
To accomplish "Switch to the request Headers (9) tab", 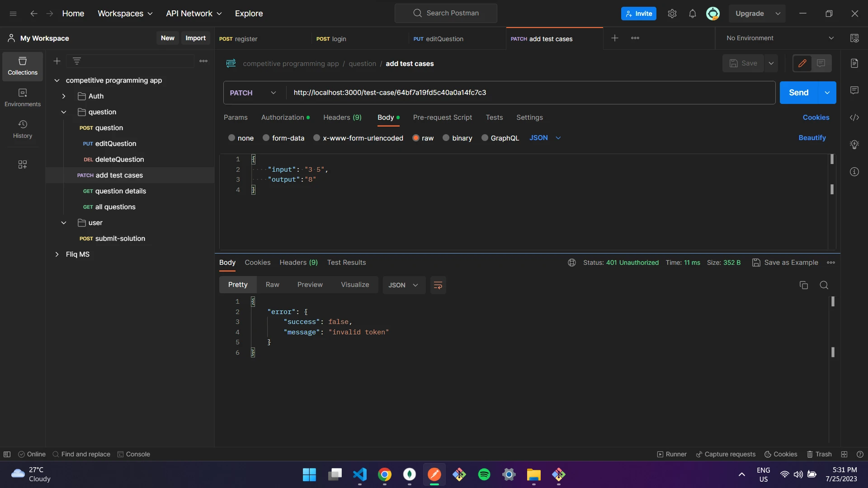I will 342,117.
